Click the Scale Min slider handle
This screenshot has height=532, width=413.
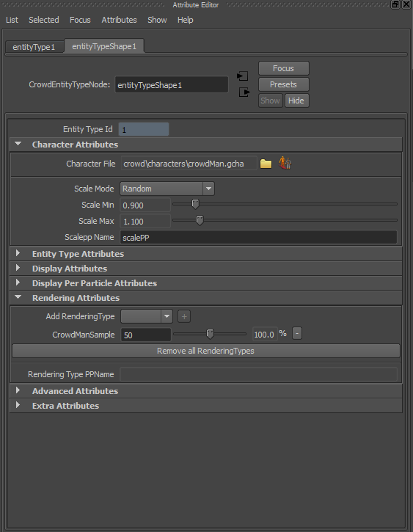pyautogui.click(x=195, y=204)
